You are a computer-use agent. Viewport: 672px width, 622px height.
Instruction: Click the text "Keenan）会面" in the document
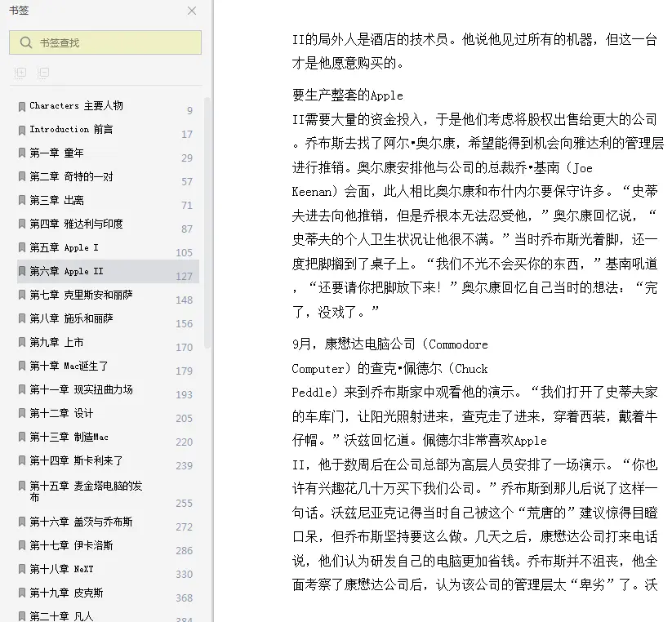point(331,192)
